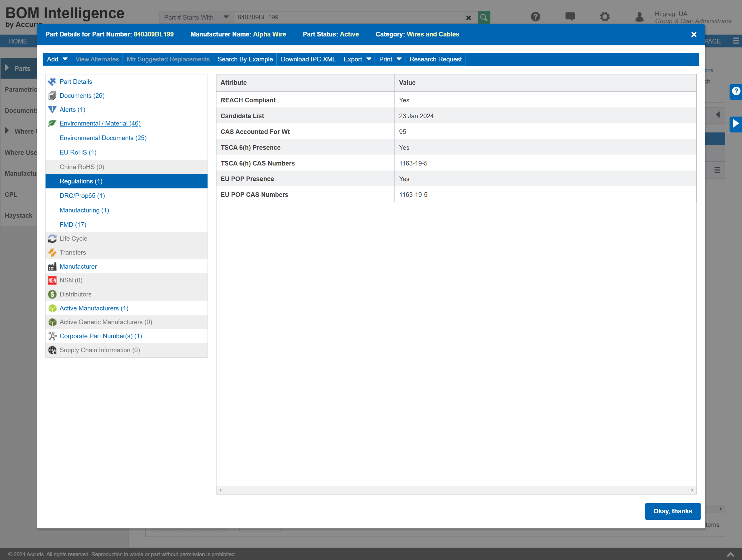Viewport: 742px width, 560px height.
Task: Click the Candidate List date 23 Jan 2024
Action: [416, 116]
